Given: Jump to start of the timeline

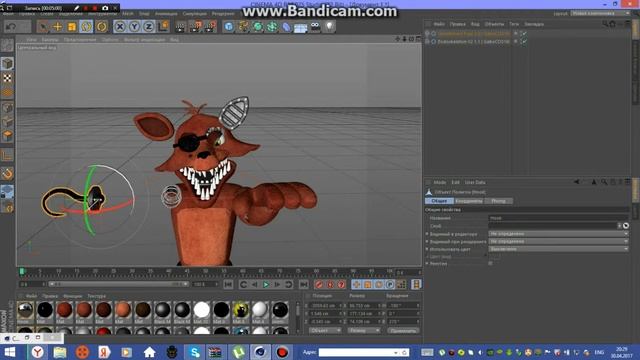Looking at the screenshot, I should click(x=228, y=284).
